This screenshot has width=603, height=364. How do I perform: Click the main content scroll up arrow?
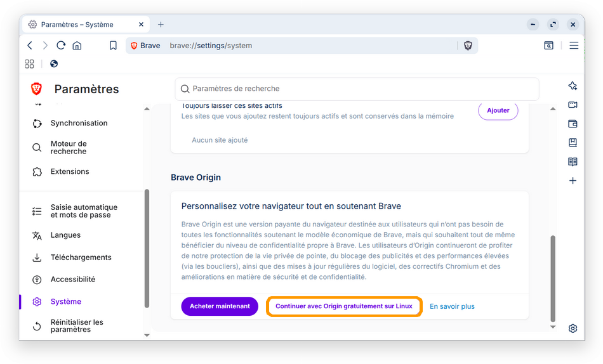pyautogui.click(x=553, y=109)
